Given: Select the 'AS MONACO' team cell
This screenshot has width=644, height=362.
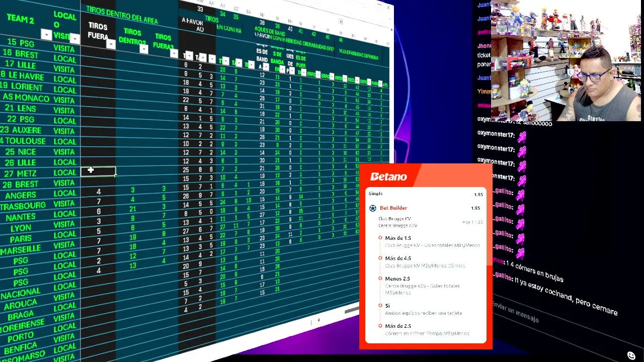Looking at the screenshot, I should click(x=26, y=98).
